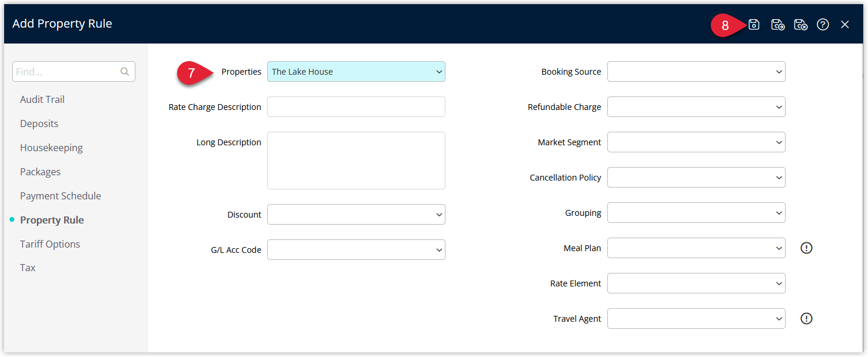Viewport: 868px width, 357px height.
Task: Open the Travel Agent dropdown
Action: coord(696,319)
